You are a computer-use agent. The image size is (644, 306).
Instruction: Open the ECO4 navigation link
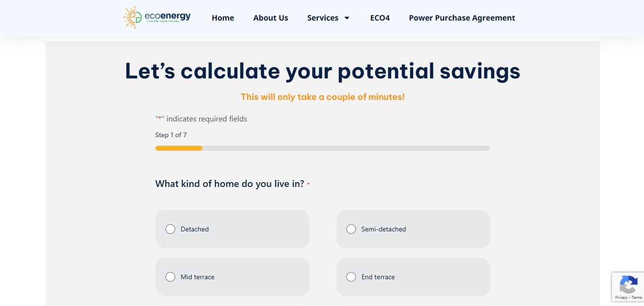380,18
